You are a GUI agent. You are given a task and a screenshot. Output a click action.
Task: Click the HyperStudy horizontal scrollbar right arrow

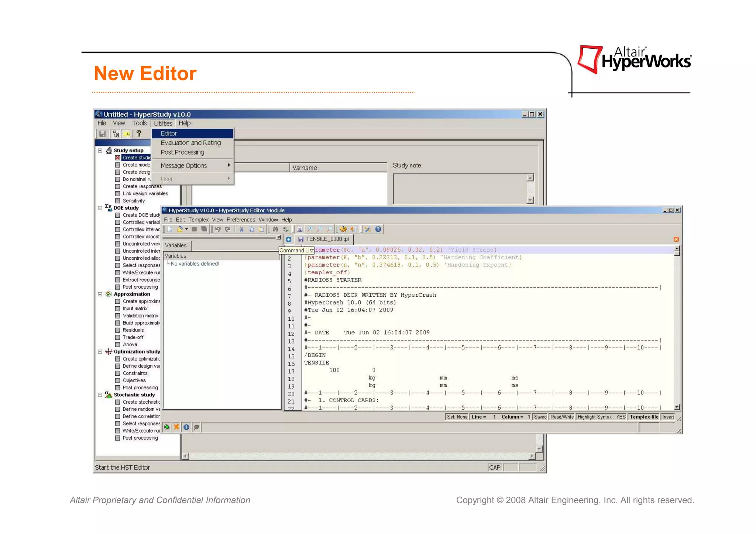coord(532,456)
